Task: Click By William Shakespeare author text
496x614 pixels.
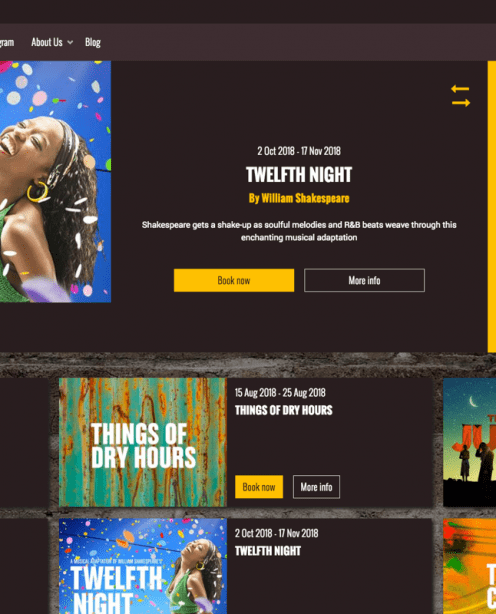Action: click(x=299, y=198)
